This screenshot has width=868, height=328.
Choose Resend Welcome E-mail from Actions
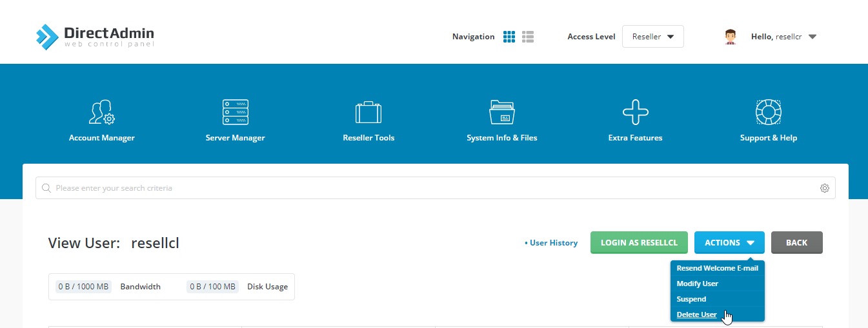coord(718,268)
